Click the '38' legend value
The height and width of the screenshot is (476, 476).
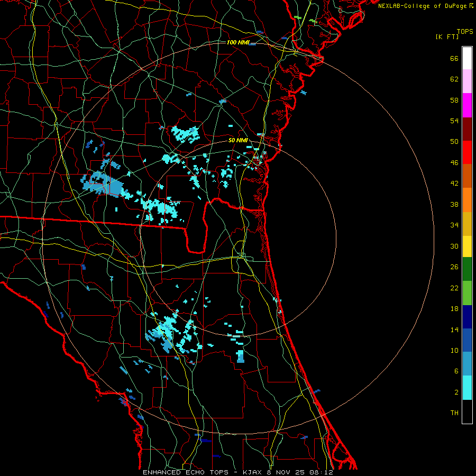point(454,204)
